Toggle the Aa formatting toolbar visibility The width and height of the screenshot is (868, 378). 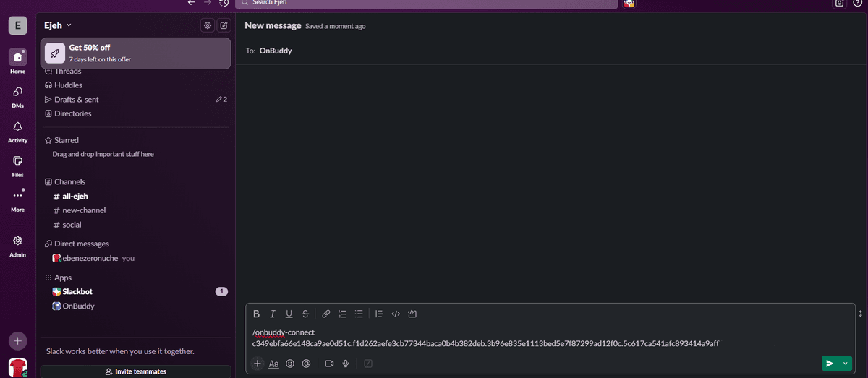point(273,364)
